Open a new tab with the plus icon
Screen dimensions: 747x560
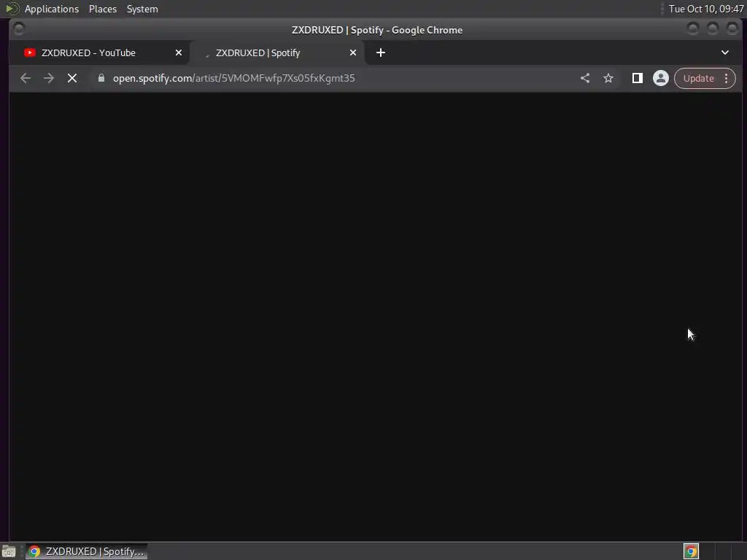(381, 52)
